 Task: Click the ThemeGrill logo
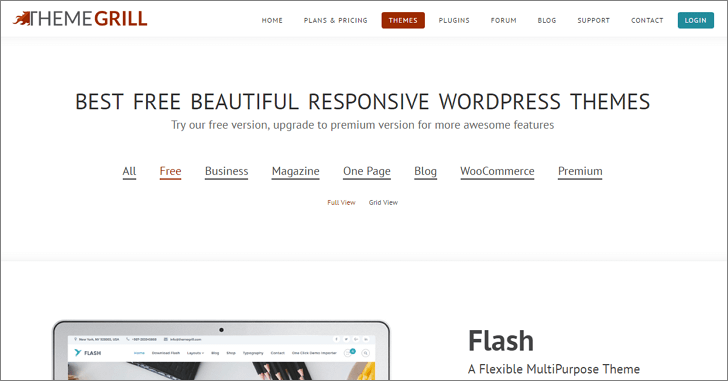click(80, 19)
